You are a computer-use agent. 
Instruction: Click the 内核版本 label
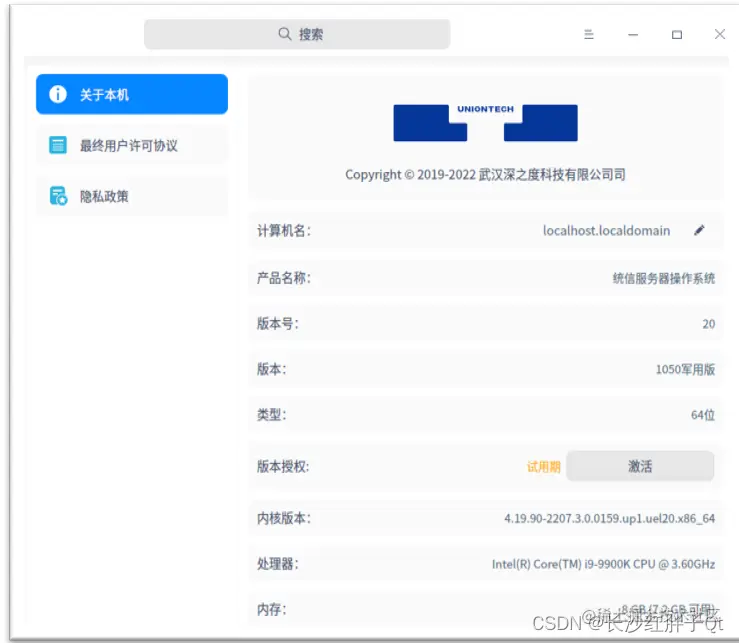[x=284, y=518]
